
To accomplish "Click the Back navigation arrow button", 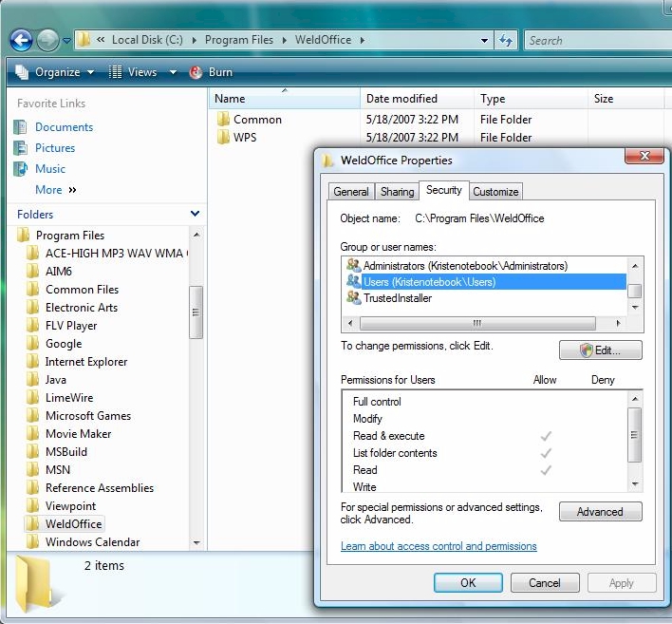I will pos(21,40).
